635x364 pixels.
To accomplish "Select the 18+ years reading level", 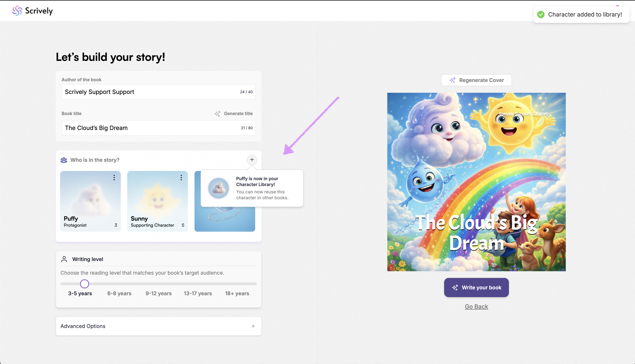I will point(237,293).
